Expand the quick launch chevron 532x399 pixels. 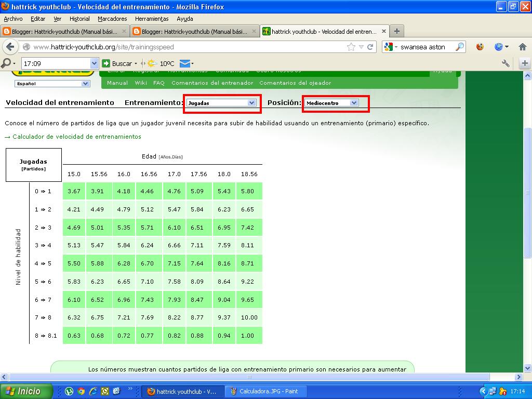coord(130,389)
